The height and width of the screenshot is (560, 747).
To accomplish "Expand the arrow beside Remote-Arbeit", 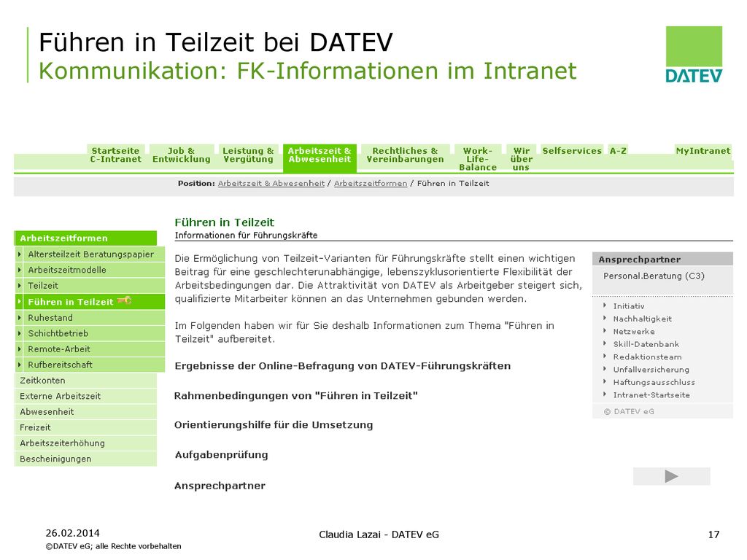I will coord(20,349).
